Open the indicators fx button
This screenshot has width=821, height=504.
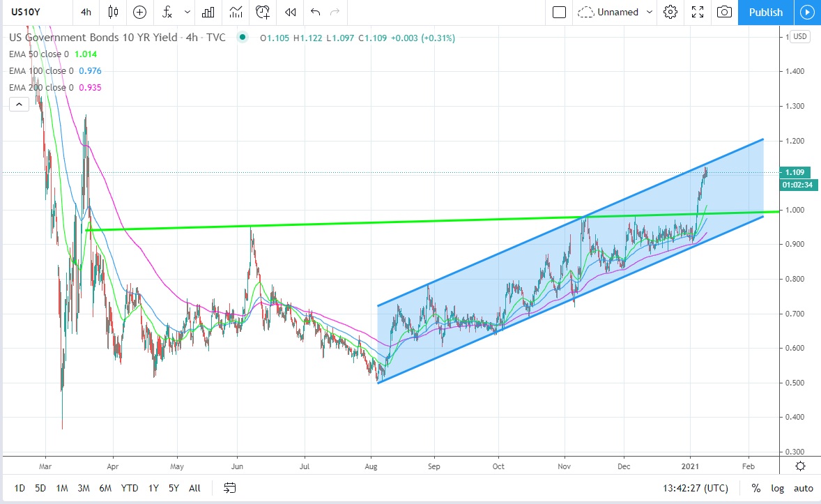tap(167, 12)
